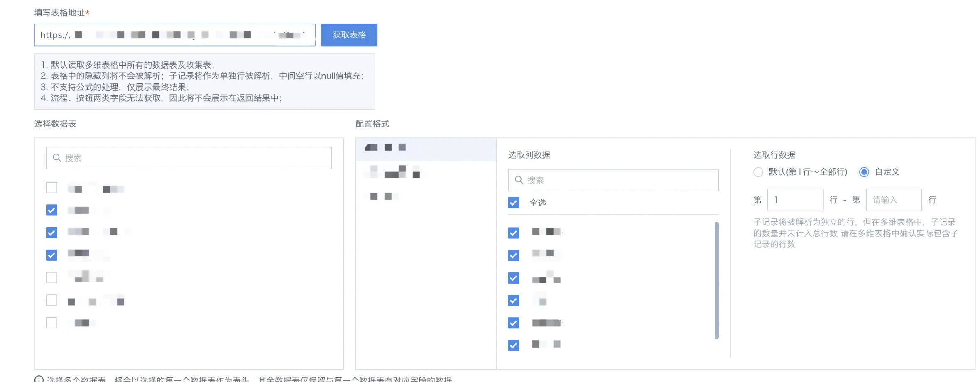
Task: Click the 选择数据表 heading
Action: click(x=55, y=124)
